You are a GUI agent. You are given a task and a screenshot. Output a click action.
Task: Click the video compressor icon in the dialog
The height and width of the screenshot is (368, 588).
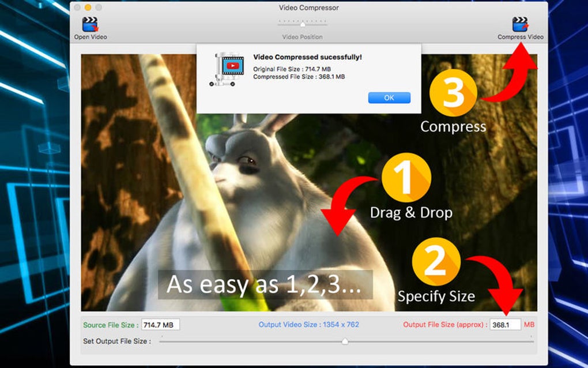point(227,70)
